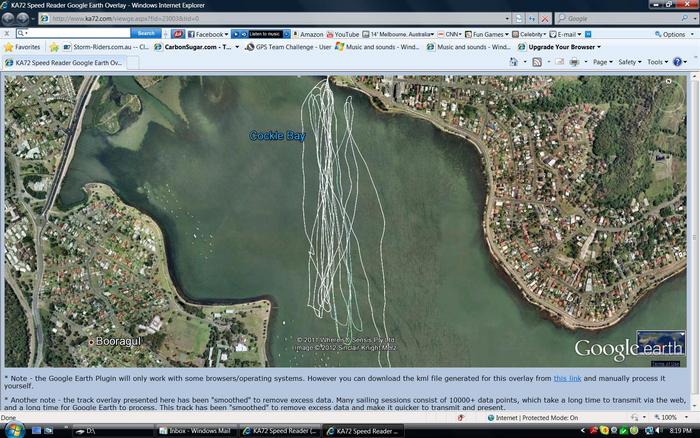This screenshot has width=700, height=438.
Task: Open the Amazon toolbar shortcut
Action: (308, 34)
